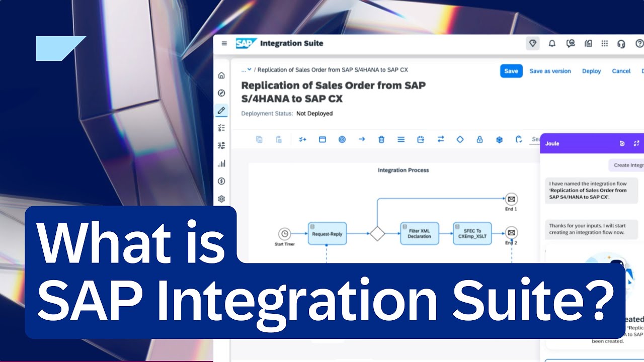Click the blue Save button

pos(511,71)
